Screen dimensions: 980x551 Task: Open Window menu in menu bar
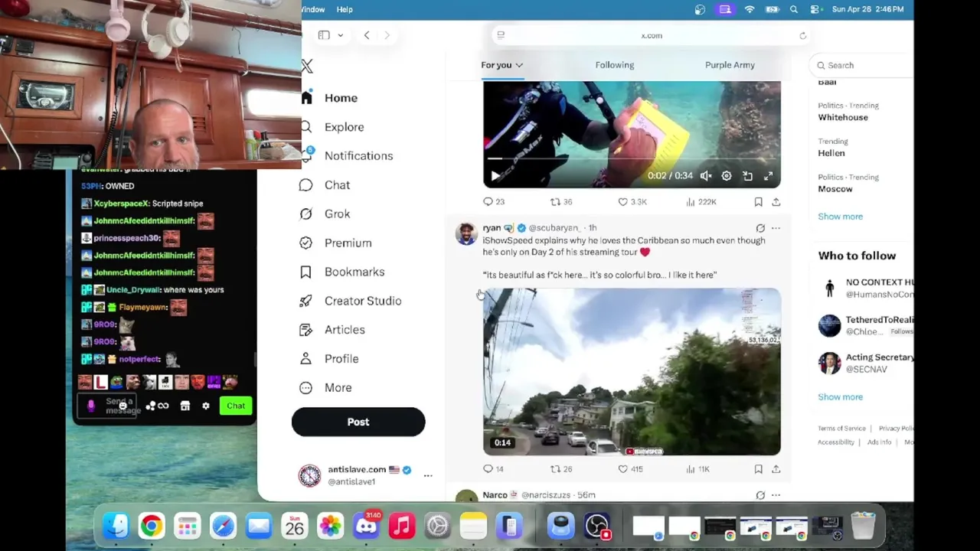pos(312,9)
